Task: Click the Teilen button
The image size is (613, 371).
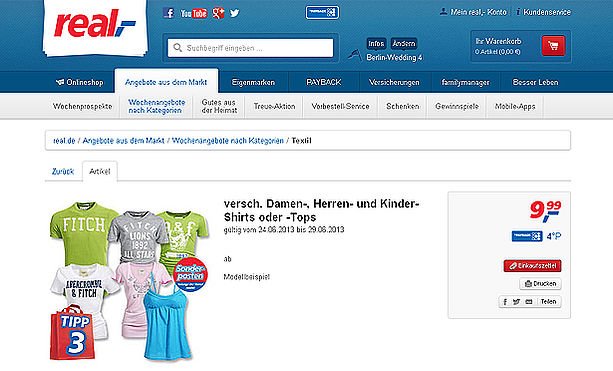Action: 548,302
